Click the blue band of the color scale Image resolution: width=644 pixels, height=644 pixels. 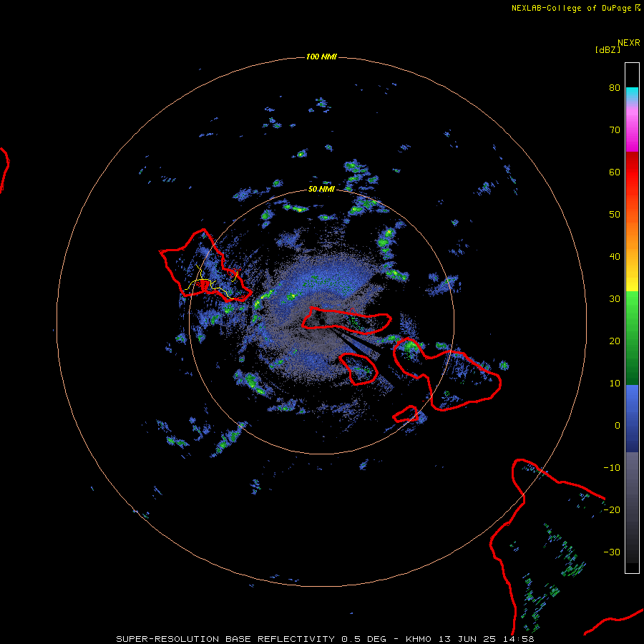[632, 419]
